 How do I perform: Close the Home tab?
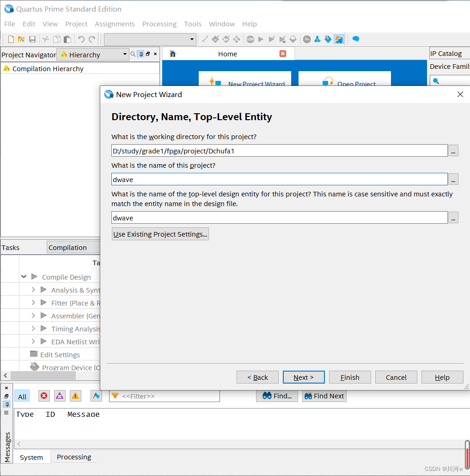[x=283, y=54]
